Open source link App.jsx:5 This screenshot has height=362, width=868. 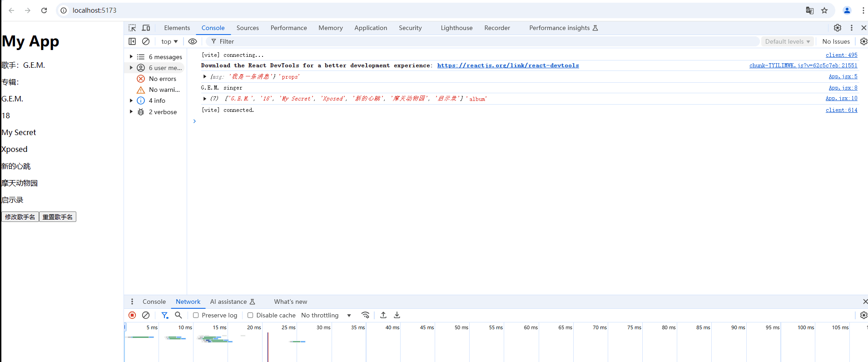[843, 76]
